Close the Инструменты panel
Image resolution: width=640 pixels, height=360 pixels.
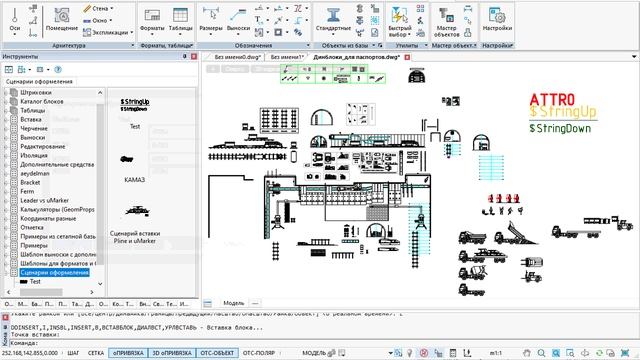[194, 57]
